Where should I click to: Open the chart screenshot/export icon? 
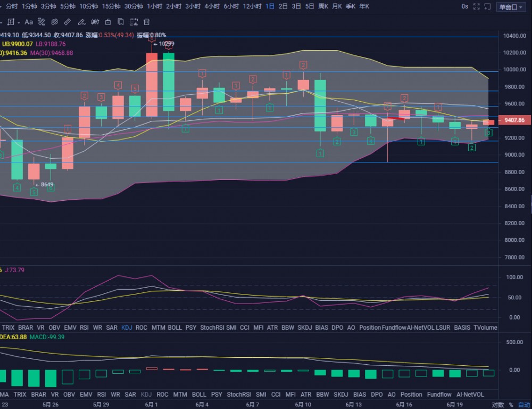point(133,22)
